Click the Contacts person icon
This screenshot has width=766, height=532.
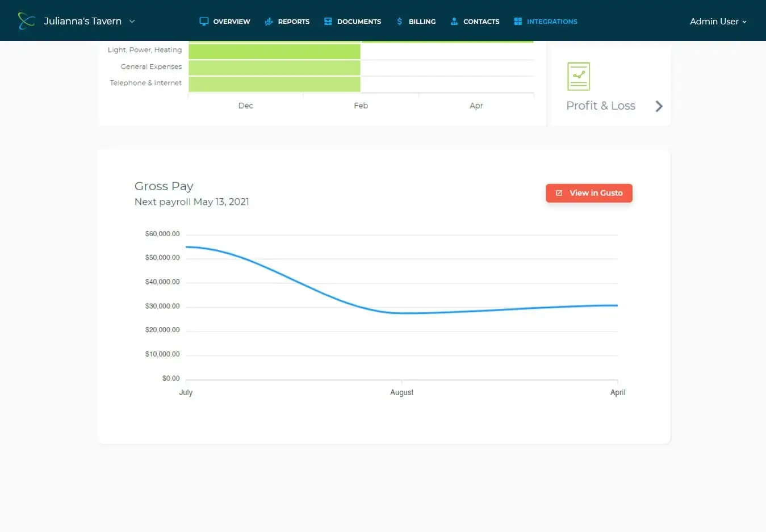tap(454, 22)
